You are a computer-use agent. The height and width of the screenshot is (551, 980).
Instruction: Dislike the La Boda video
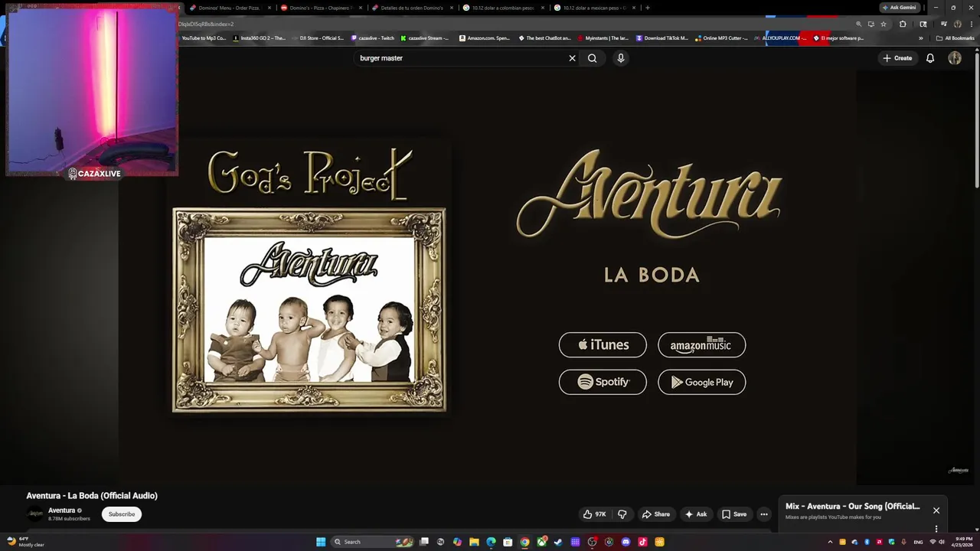[x=622, y=514]
